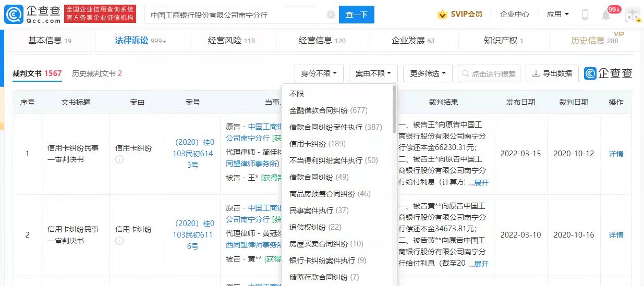The width and height of the screenshot is (644, 286).
Task: Switch to 经营风险 tab
Action: pyautogui.click(x=231, y=40)
